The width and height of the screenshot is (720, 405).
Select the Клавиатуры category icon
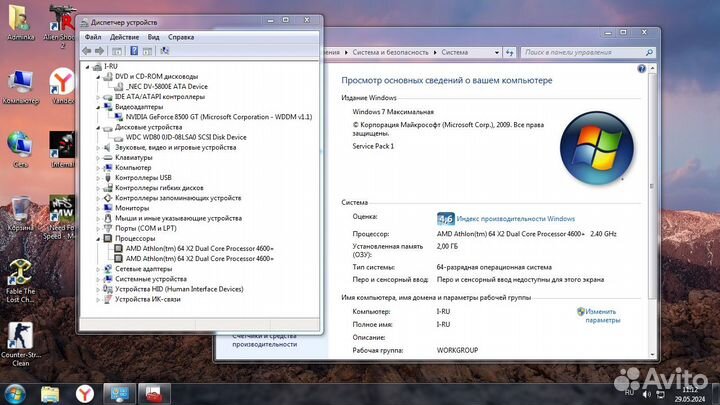coord(108,158)
